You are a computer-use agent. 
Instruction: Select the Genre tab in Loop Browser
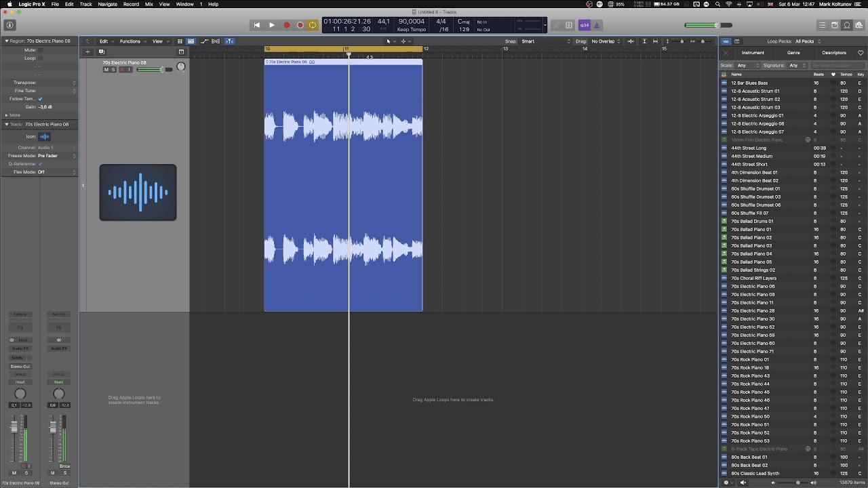(x=793, y=53)
